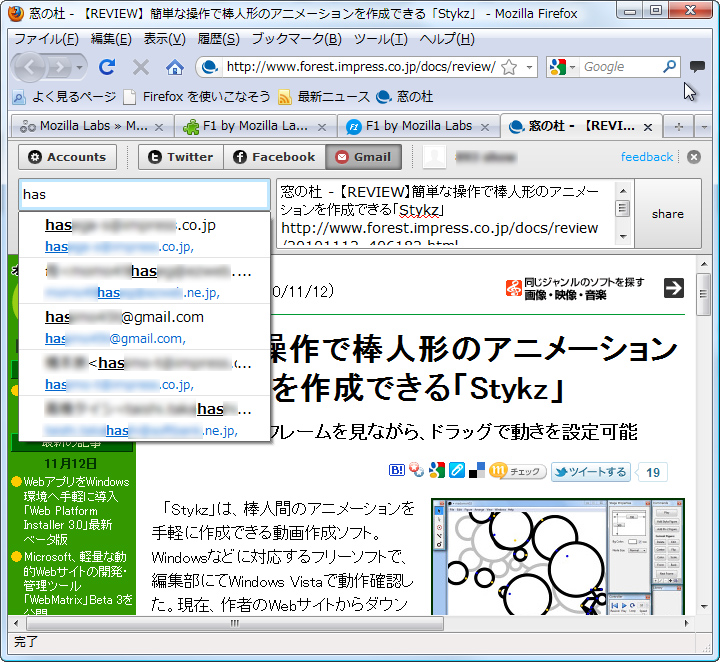Click the tweet count 19
The image size is (720, 662).
[x=652, y=472]
